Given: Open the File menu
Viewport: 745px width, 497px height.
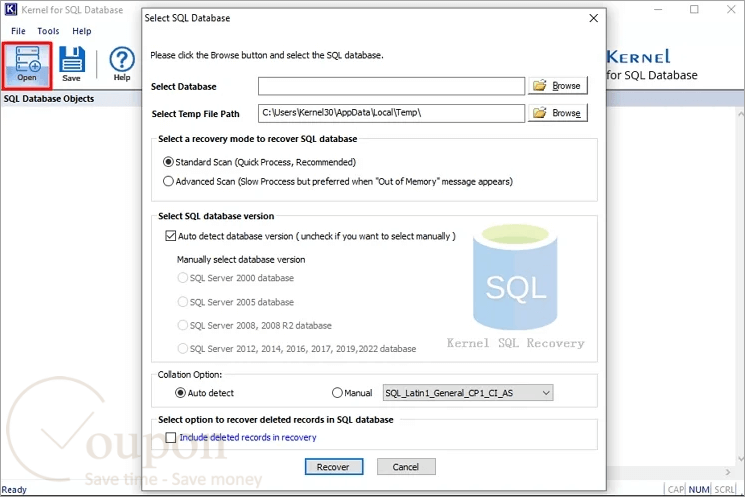Looking at the screenshot, I should (18, 31).
